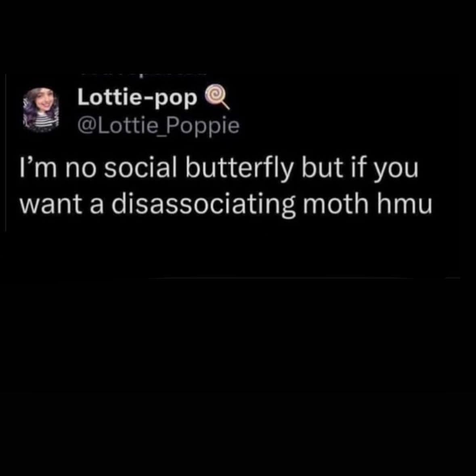Open Lottie-pop's profile picture avatar
This screenshot has height=476, width=476.
(41, 110)
